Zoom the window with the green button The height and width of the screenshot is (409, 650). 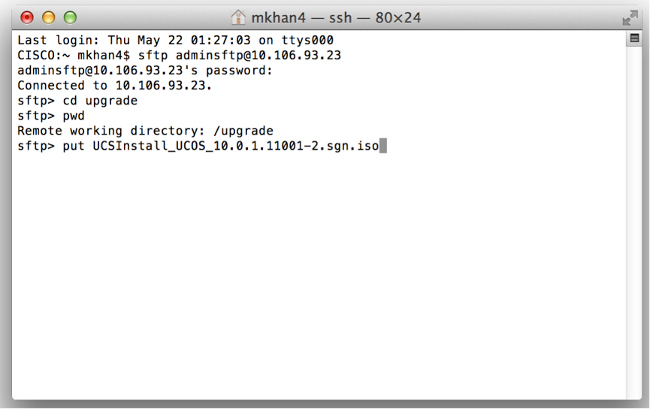(70, 17)
